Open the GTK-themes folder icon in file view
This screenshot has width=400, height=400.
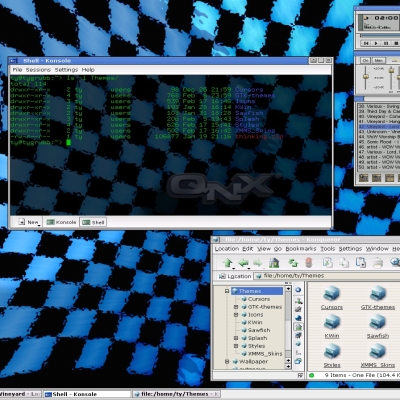378,294
